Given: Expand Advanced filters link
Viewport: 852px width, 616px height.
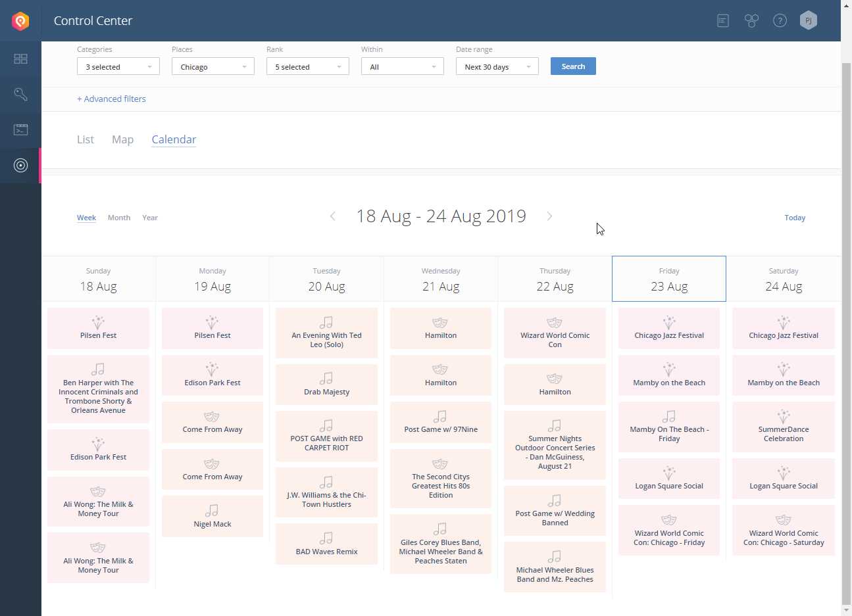Looking at the screenshot, I should point(111,99).
